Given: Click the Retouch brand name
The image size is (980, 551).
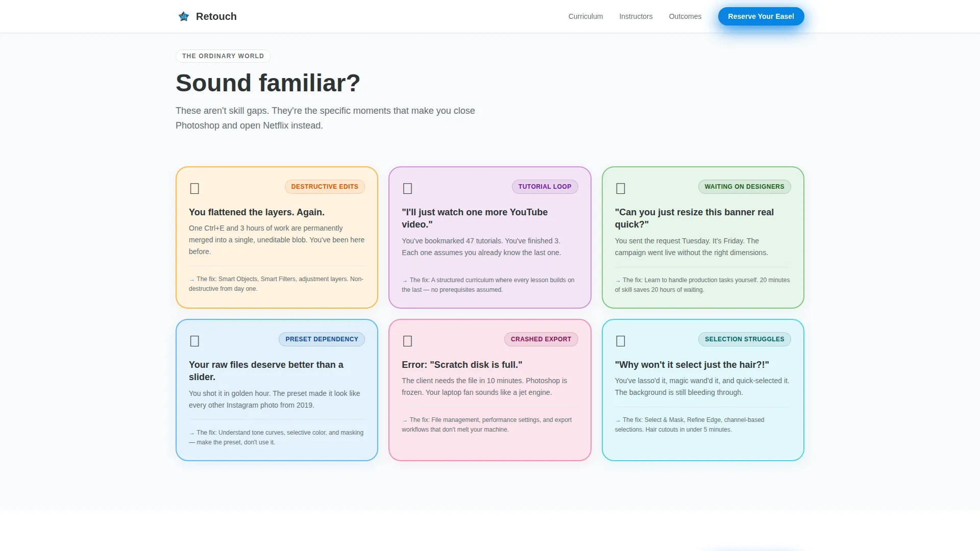Looking at the screenshot, I should pos(216,16).
